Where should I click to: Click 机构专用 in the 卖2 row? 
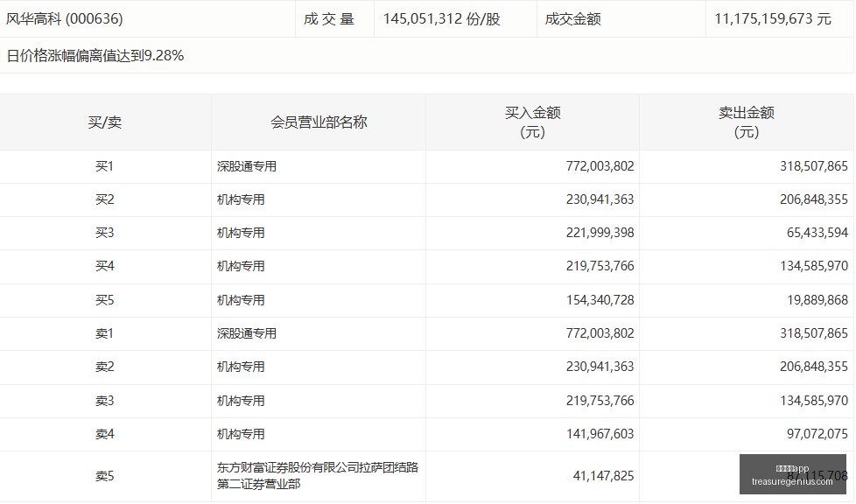pos(241,367)
